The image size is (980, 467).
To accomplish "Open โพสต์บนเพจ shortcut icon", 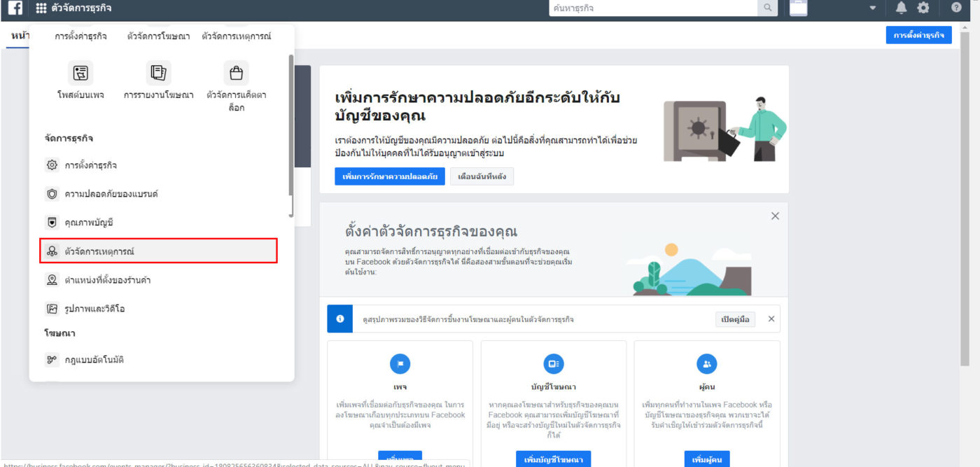I will click(81, 73).
